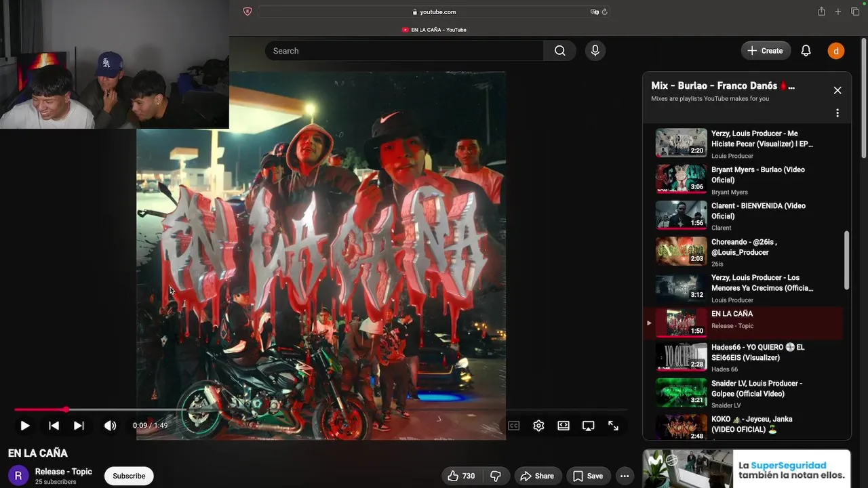Focus the YouTube search field

404,51
